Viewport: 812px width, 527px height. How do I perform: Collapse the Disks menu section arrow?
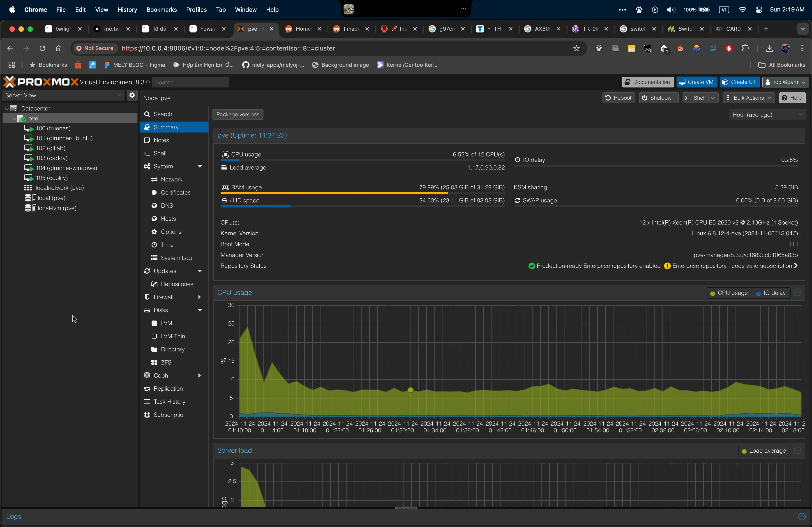(200, 310)
